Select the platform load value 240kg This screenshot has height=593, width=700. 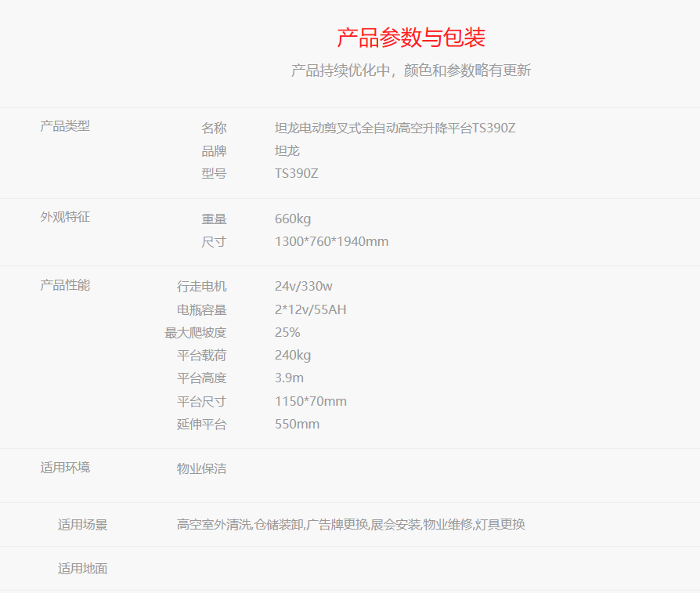point(293,356)
